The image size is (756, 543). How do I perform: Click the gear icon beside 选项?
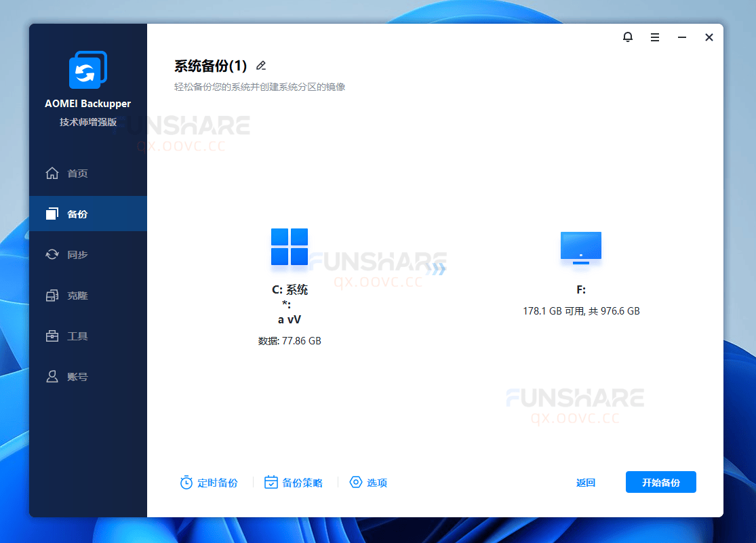[x=355, y=482]
